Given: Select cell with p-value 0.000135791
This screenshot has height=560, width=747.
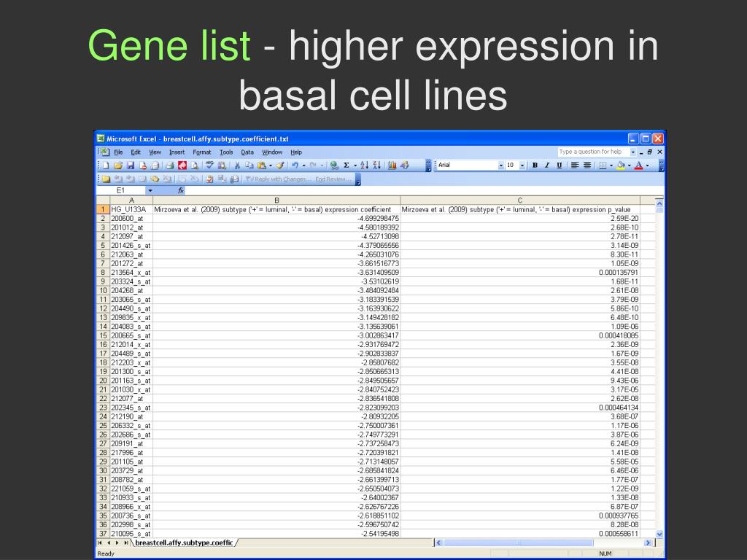Looking at the screenshot, I should pos(520,273).
